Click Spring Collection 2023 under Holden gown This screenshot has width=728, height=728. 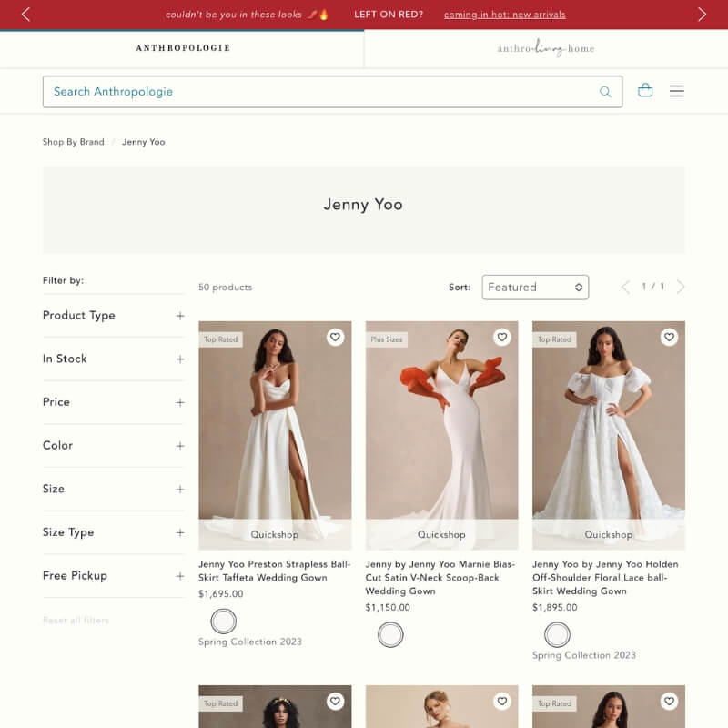(x=584, y=655)
